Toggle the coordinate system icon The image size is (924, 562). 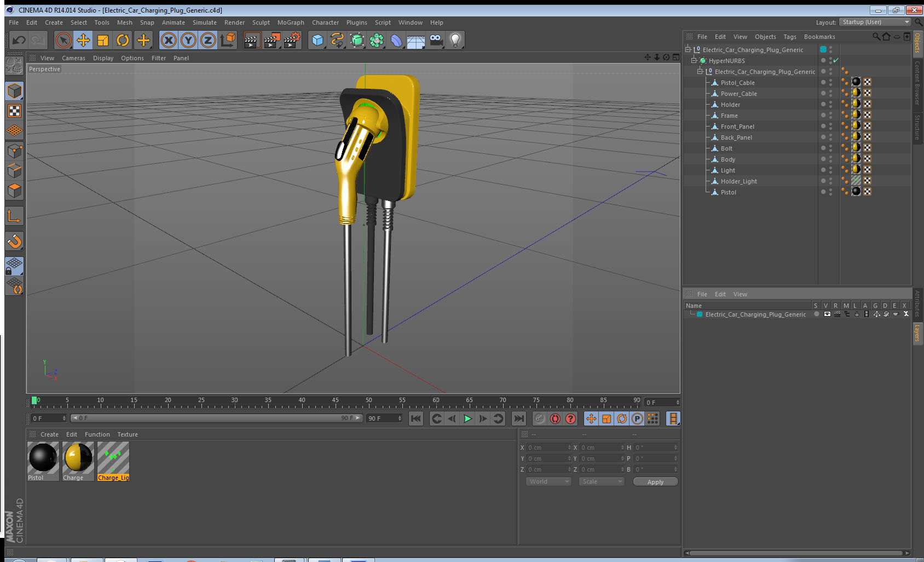[228, 40]
